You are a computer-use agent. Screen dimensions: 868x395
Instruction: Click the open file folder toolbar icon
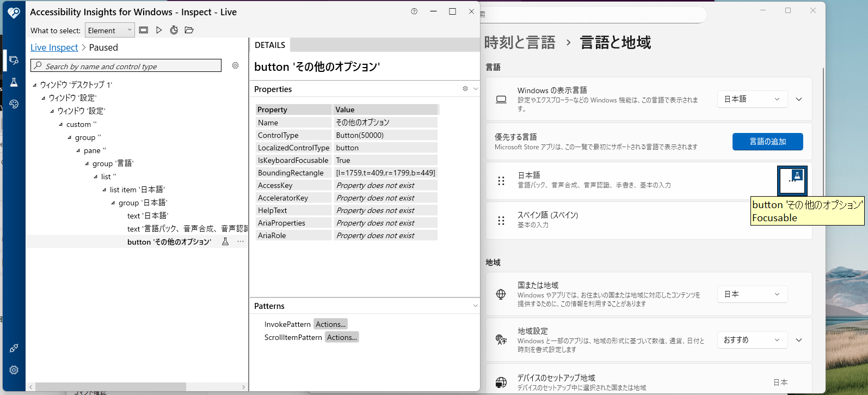click(189, 30)
